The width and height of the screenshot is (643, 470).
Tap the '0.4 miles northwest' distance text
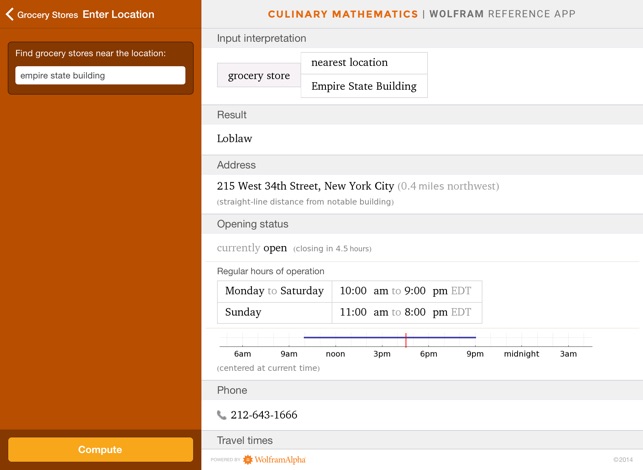(x=448, y=186)
